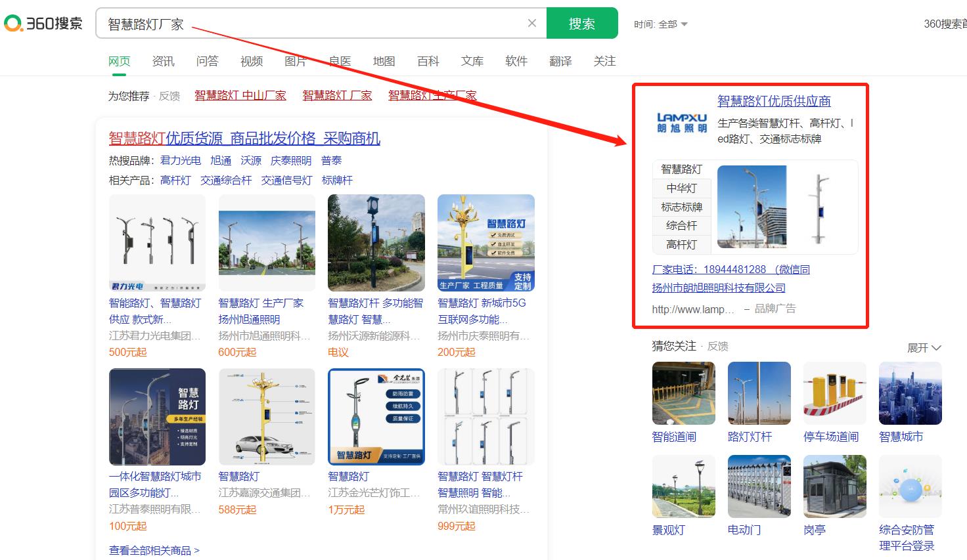Click hot brand 庆泰照明

291,160
